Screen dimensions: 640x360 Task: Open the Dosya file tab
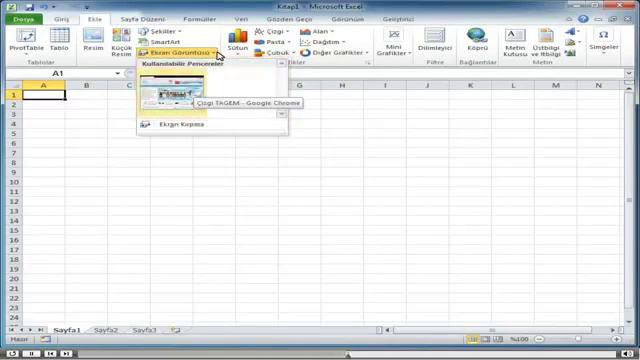tap(24, 19)
